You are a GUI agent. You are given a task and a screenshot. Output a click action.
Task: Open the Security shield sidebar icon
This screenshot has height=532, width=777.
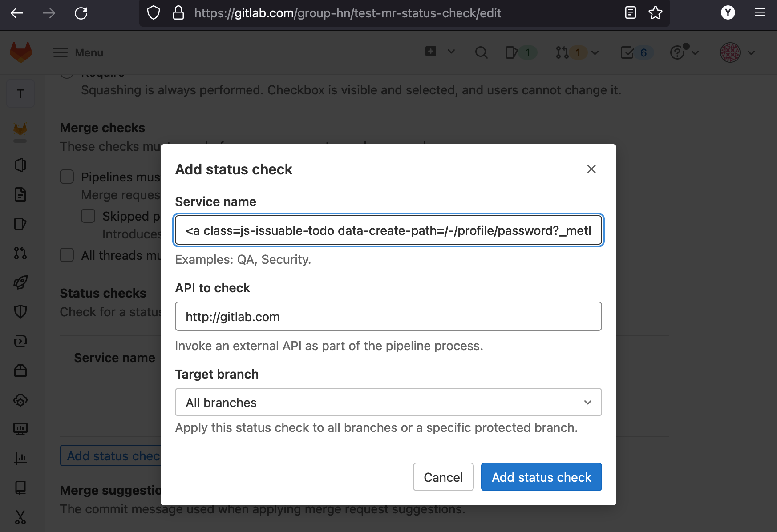[20, 311]
